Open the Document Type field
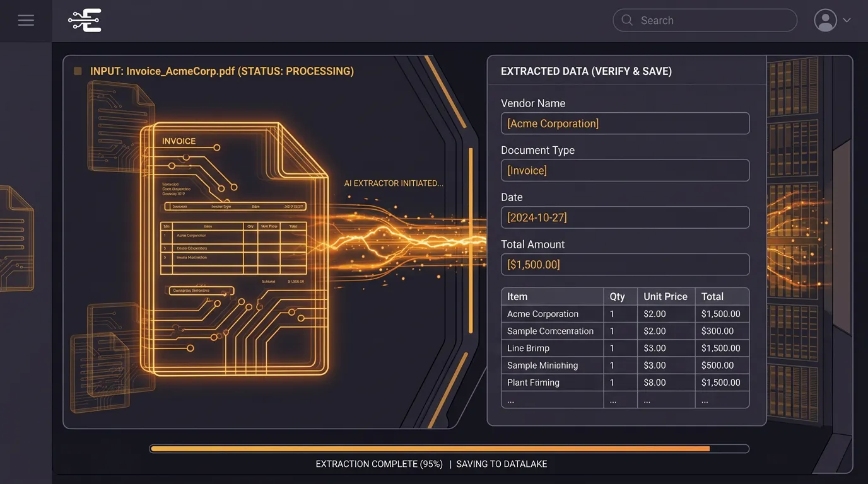The width and height of the screenshot is (868, 484). point(625,170)
